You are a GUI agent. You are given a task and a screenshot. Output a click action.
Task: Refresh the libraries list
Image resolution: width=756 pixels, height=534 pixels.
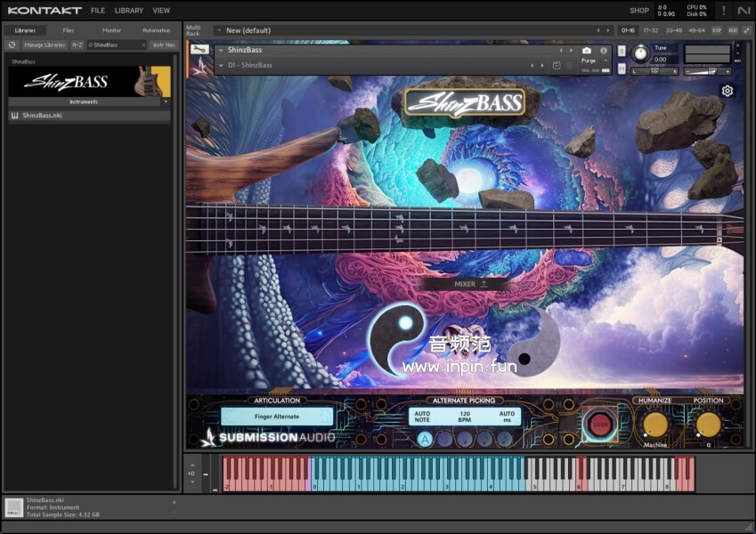tap(12, 44)
